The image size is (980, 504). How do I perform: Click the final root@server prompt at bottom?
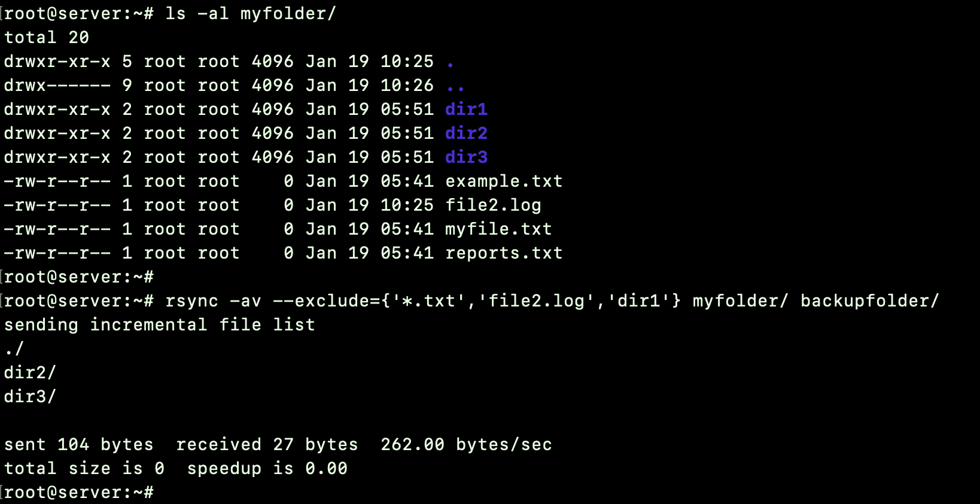click(x=78, y=493)
